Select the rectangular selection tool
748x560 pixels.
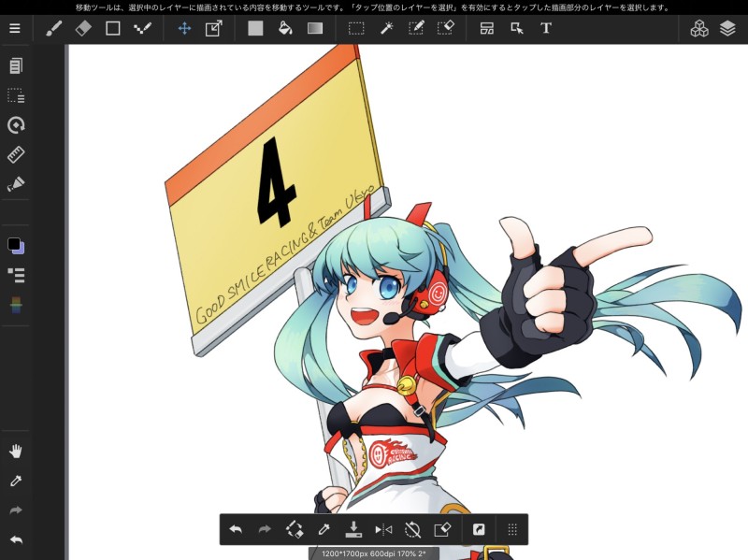point(356,29)
